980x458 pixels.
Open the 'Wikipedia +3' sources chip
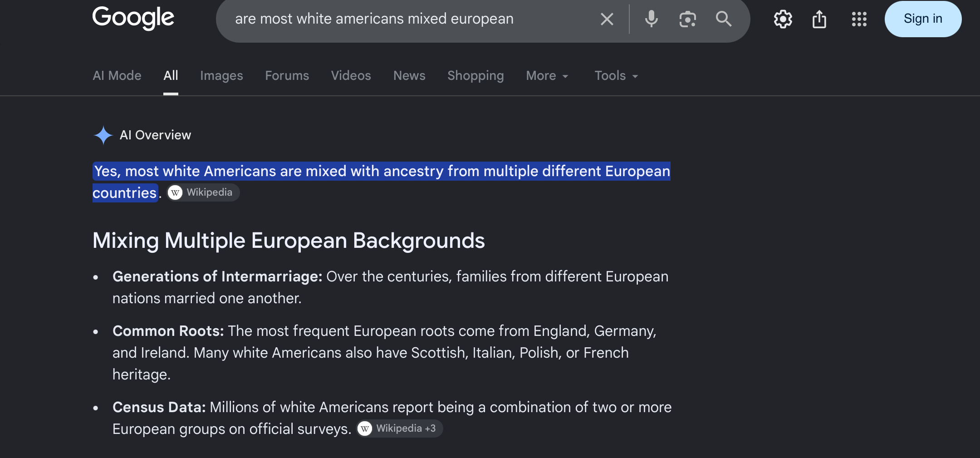click(400, 428)
